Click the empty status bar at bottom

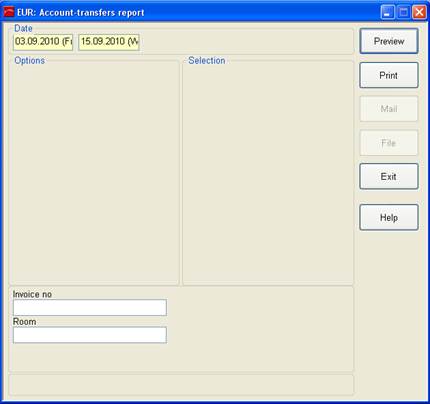click(181, 385)
